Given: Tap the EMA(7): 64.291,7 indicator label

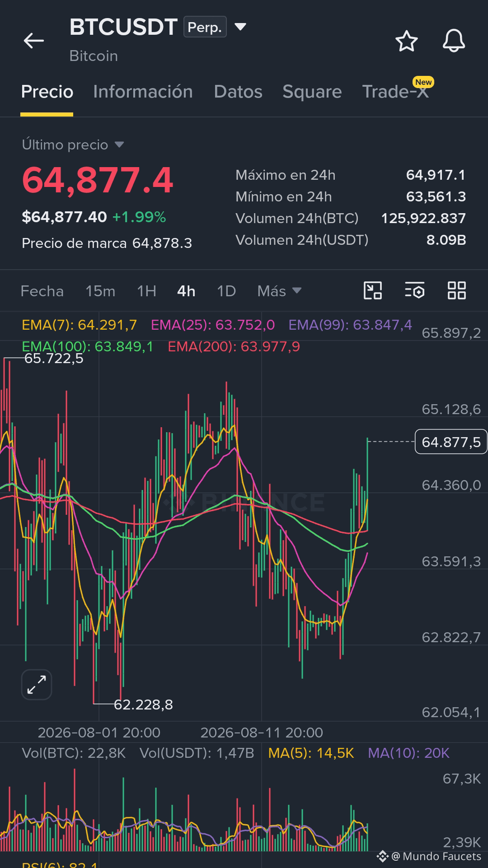Looking at the screenshot, I should (79, 325).
